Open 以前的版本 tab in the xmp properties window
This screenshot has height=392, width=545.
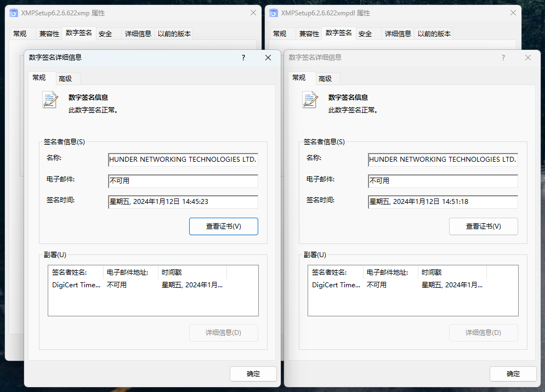pos(174,33)
